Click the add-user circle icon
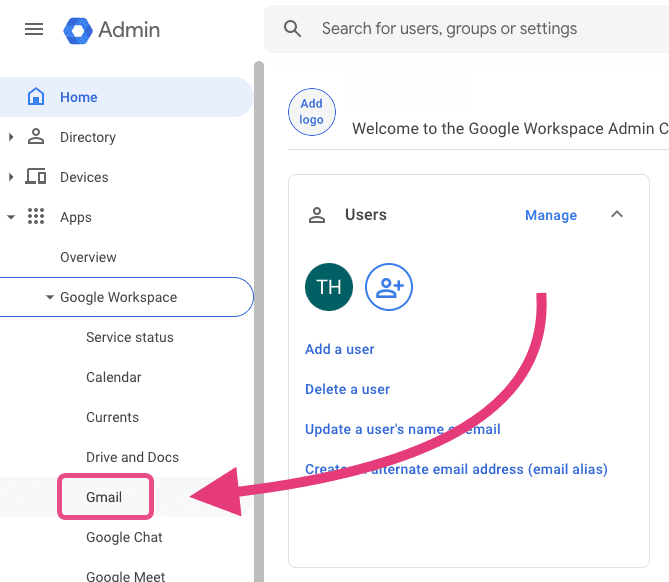Screen dimensions: 669x582 coord(389,287)
